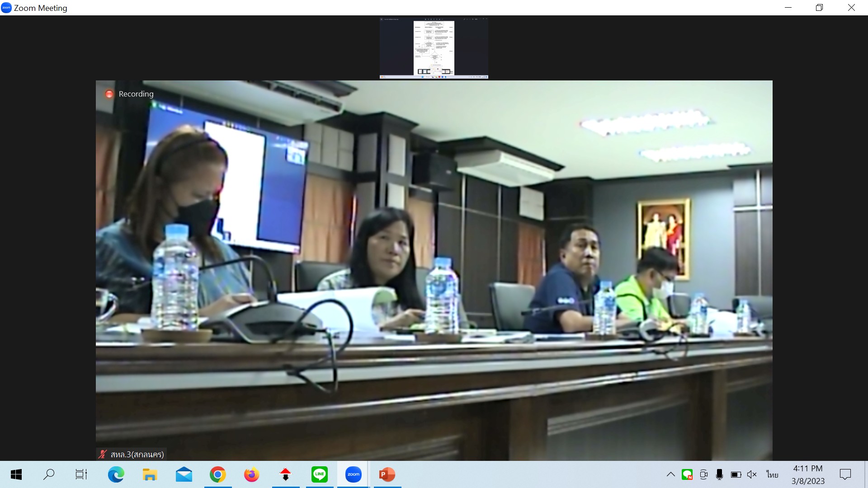Open the Mail app in taskbar

pos(184,474)
